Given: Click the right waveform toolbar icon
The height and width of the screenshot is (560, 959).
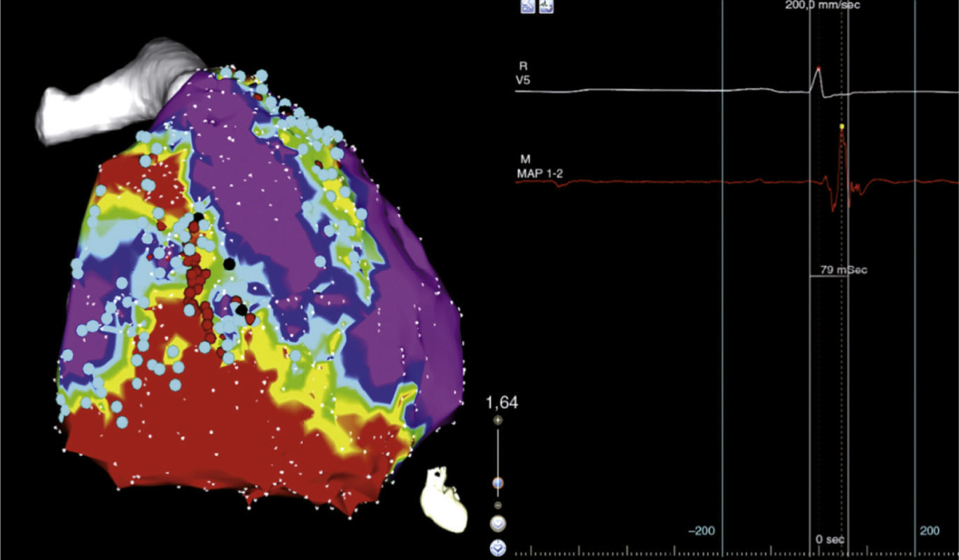Looking at the screenshot, I should [547, 6].
